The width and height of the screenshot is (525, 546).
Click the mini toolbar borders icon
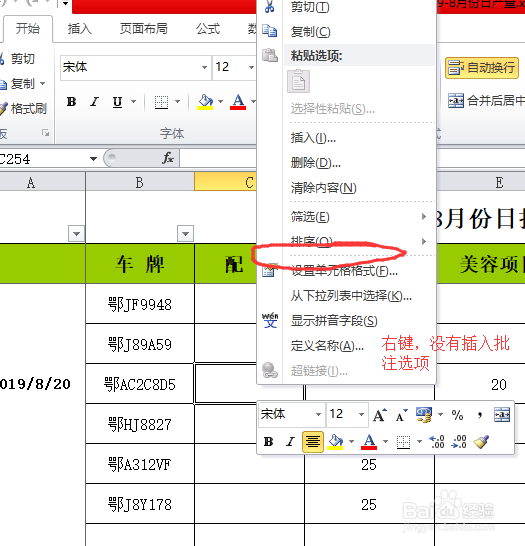pos(403,442)
